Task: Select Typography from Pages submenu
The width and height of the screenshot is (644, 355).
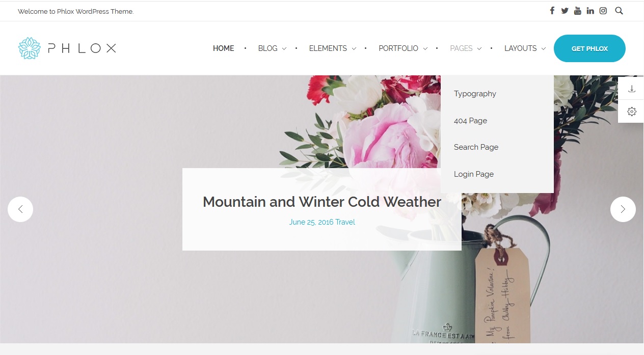Action: (475, 94)
